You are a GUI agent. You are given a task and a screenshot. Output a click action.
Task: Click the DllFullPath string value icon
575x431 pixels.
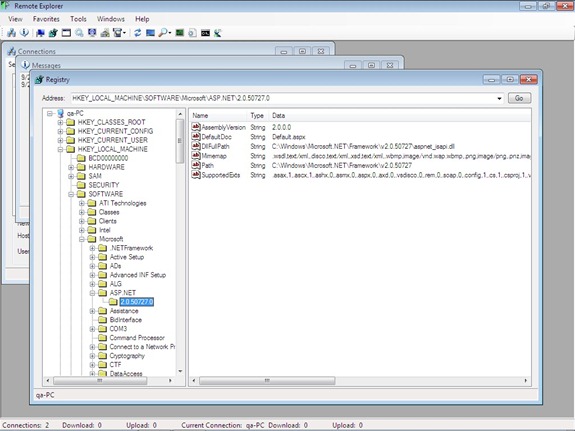click(196, 146)
